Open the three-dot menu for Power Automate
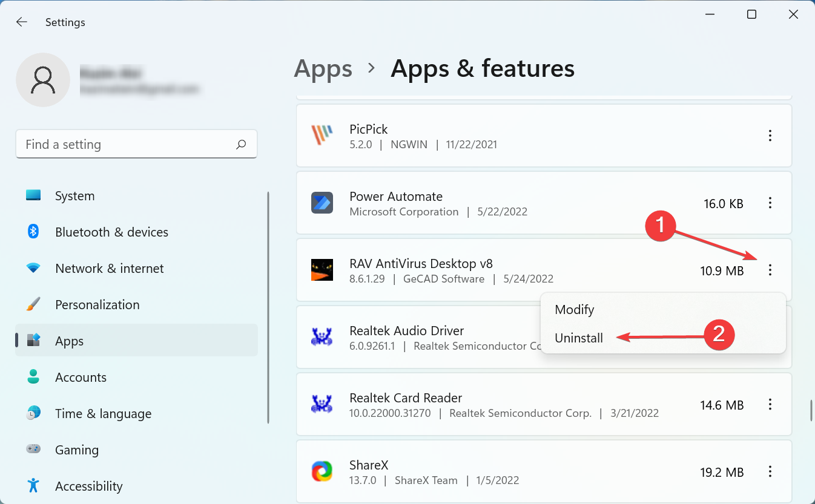 coord(770,203)
